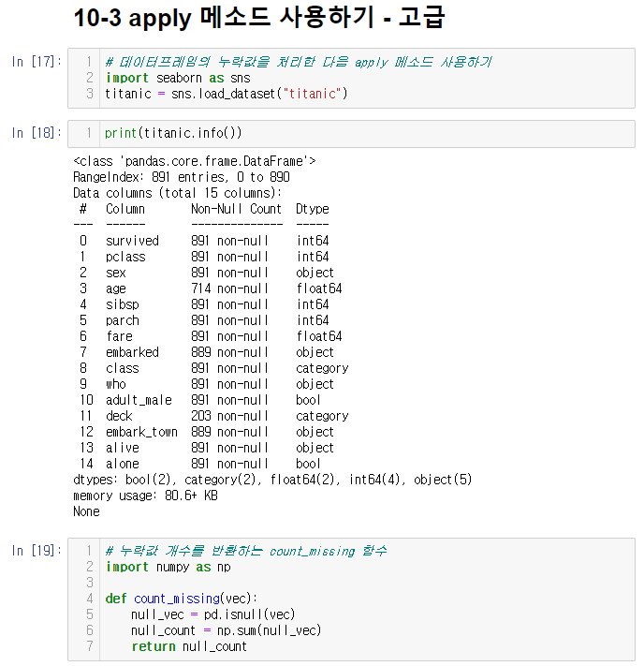The image size is (644, 666).
Task: Click the 'who' column name
Action: point(116,384)
